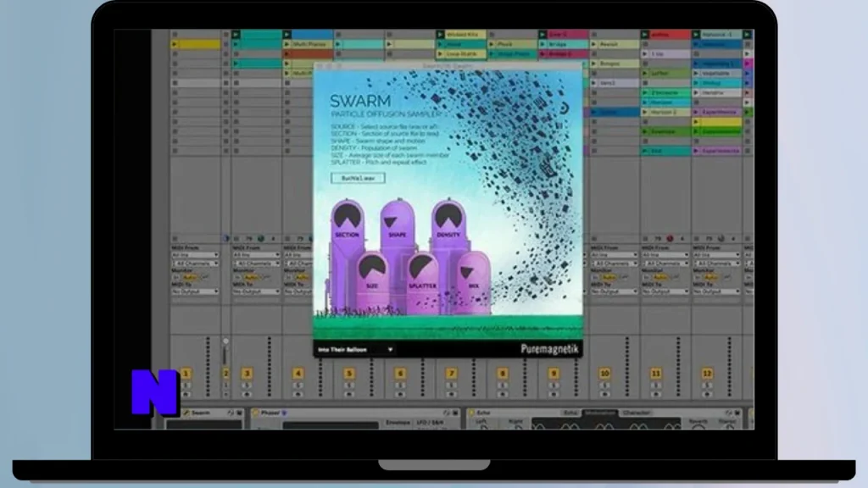Viewport: 868px width, 488px height.
Task: Click the Phaser device activator icon
Action: coord(256,413)
